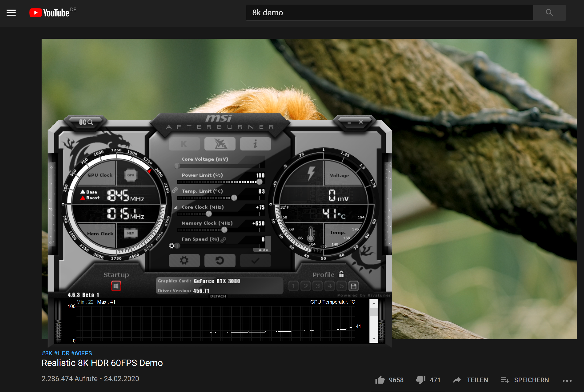Click the YouTube search input field
The image size is (584, 392).
pyautogui.click(x=389, y=12)
